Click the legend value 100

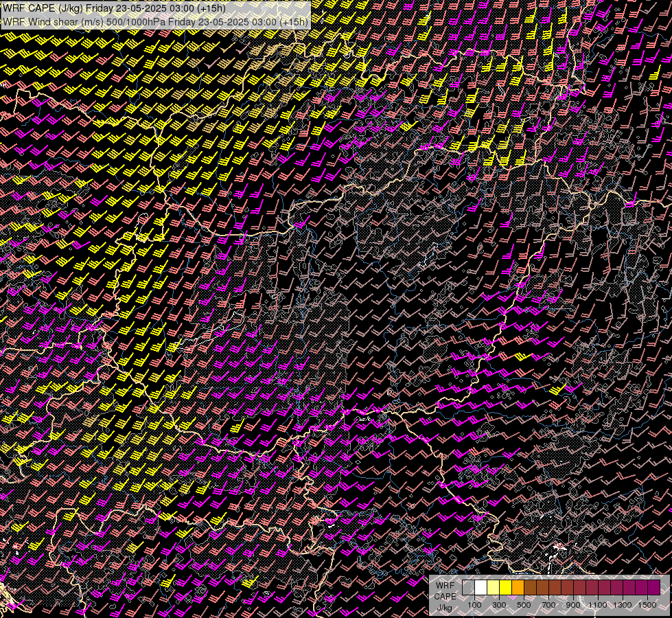point(474,605)
